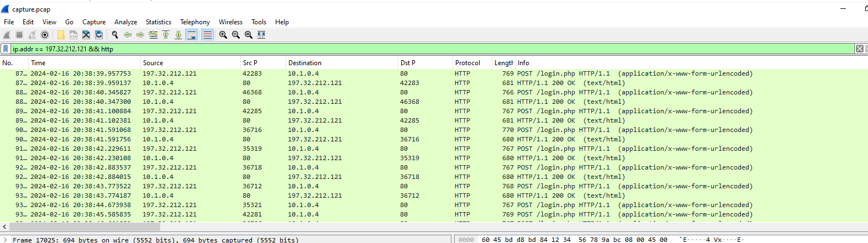Viewport: 868px width, 243px height.
Task: Jump to the first packet
Action: pyautogui.click(x=166, y=35)
